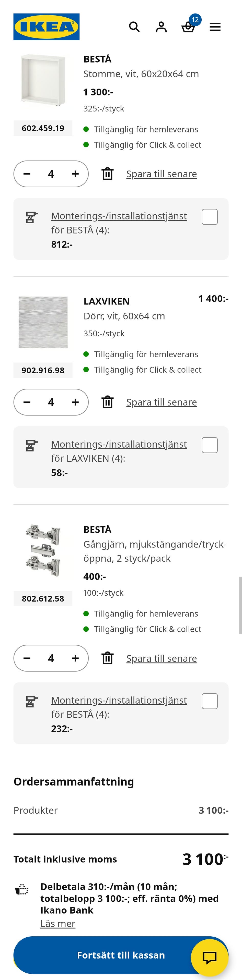Open the user account profile icon
Screen dimensions: 242x980
click(161, 27)
